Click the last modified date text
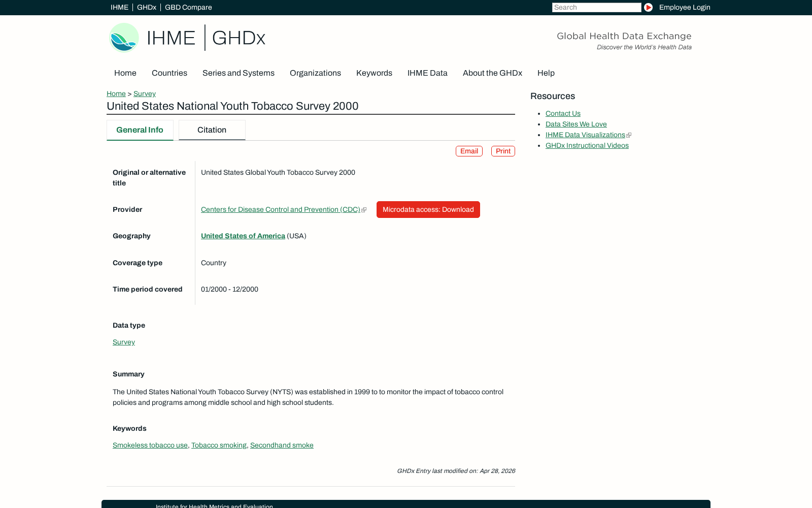This screenshot has height=508, width=812. point(456,471)
